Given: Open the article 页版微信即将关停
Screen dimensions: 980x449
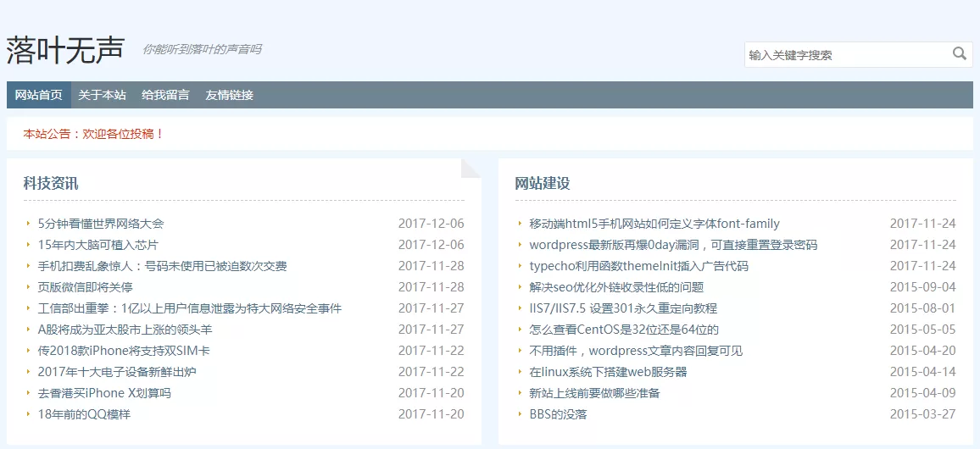Looking at the screenshot, I should pos(86,287).
